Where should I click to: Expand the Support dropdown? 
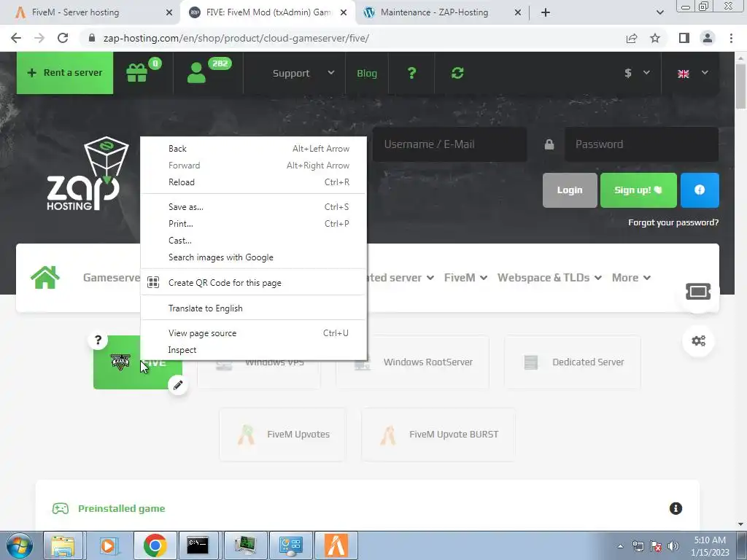303,74
